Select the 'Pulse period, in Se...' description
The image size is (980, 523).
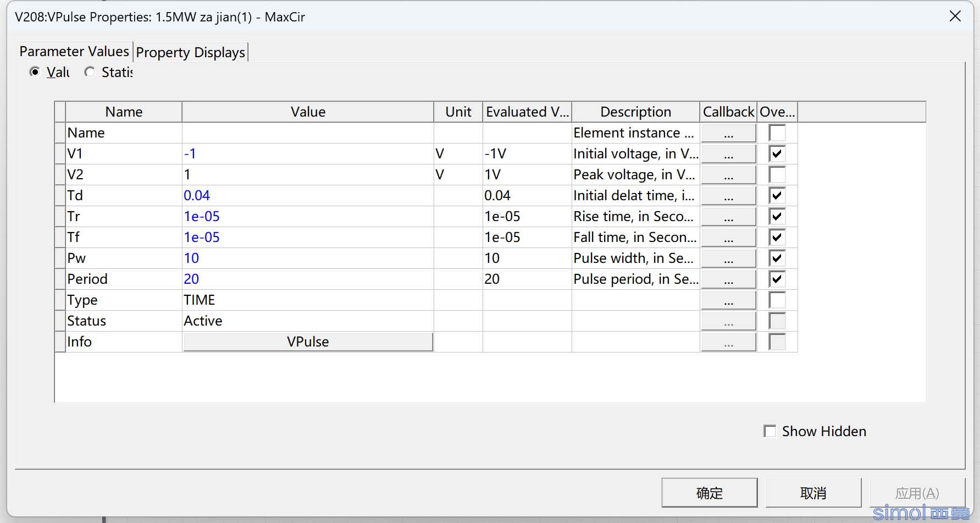(635, 279)
